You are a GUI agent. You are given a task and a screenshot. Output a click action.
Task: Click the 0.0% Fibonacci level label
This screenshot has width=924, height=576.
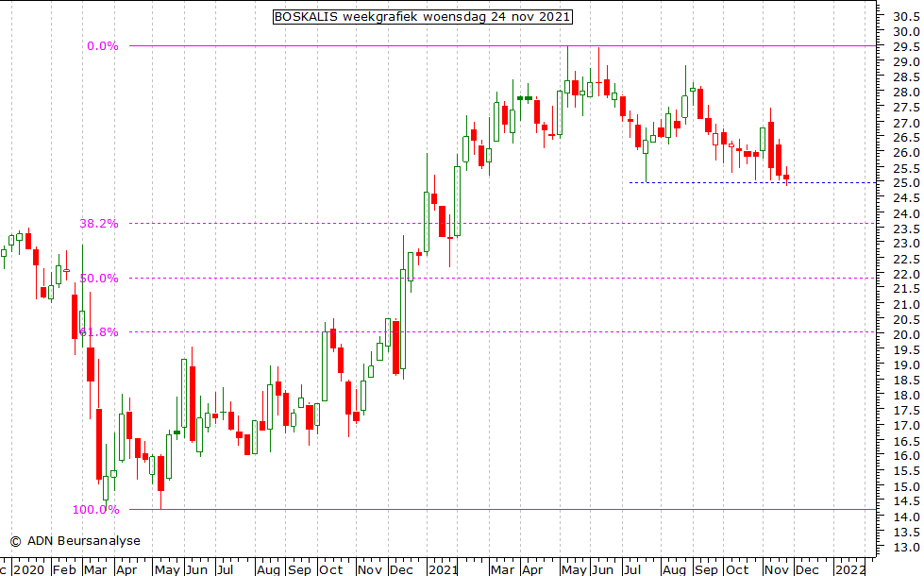pyautogui.click(x=103, y=46)
